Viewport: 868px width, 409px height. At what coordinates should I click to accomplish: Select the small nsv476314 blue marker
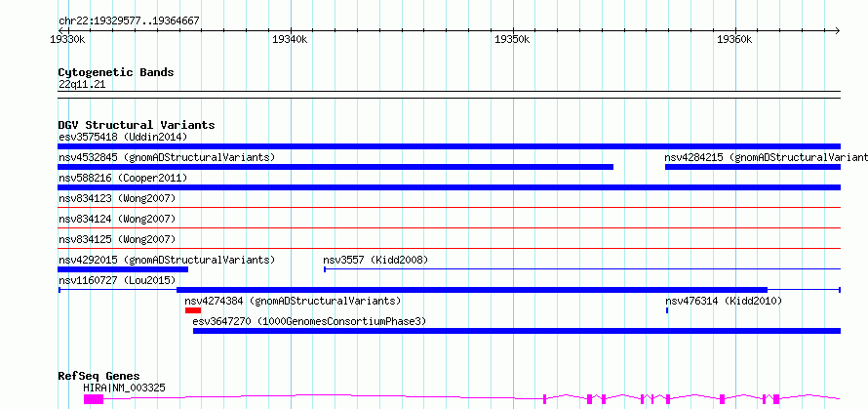pos(667,310)
